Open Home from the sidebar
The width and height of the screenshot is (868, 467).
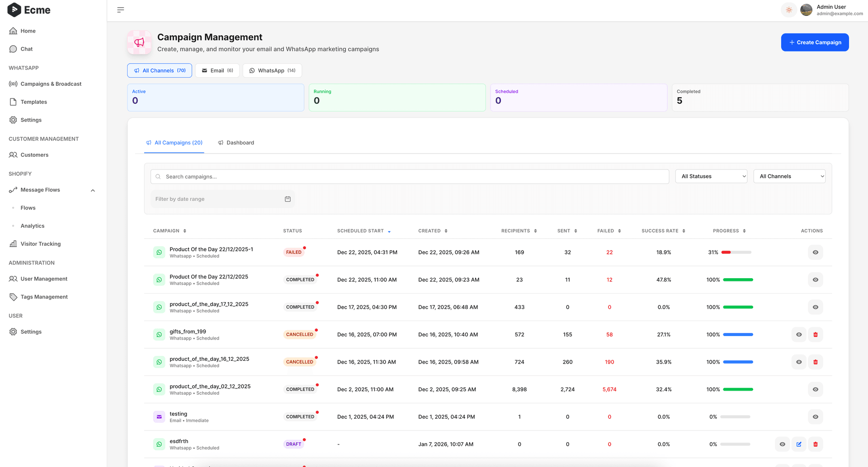[x=28, y=31]
